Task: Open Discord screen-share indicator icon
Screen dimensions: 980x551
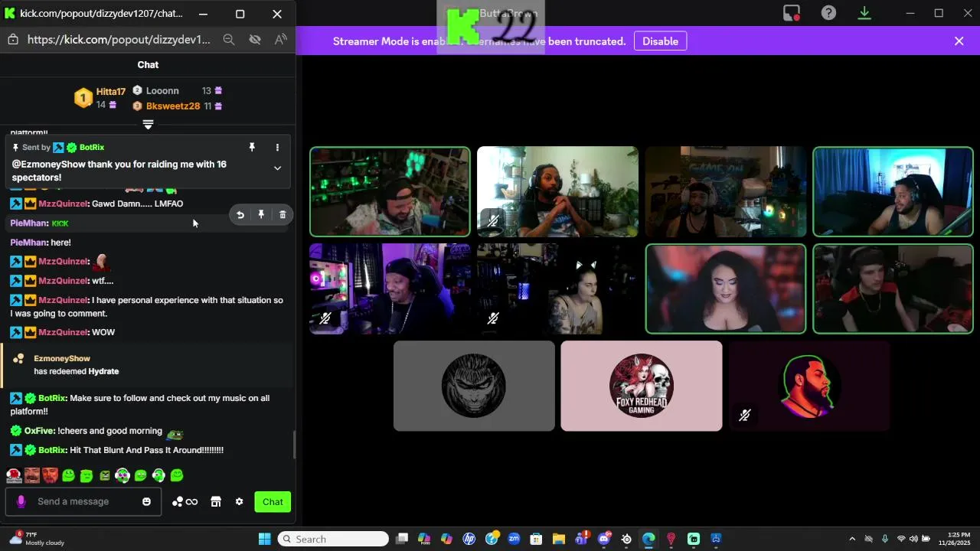Action: pos(792,13)
